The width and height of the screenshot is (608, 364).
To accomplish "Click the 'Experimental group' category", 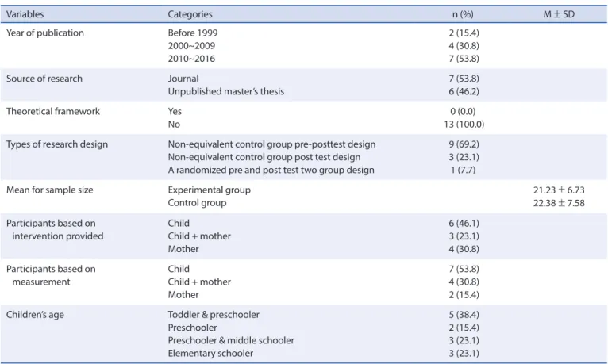I will coord(210,190).
